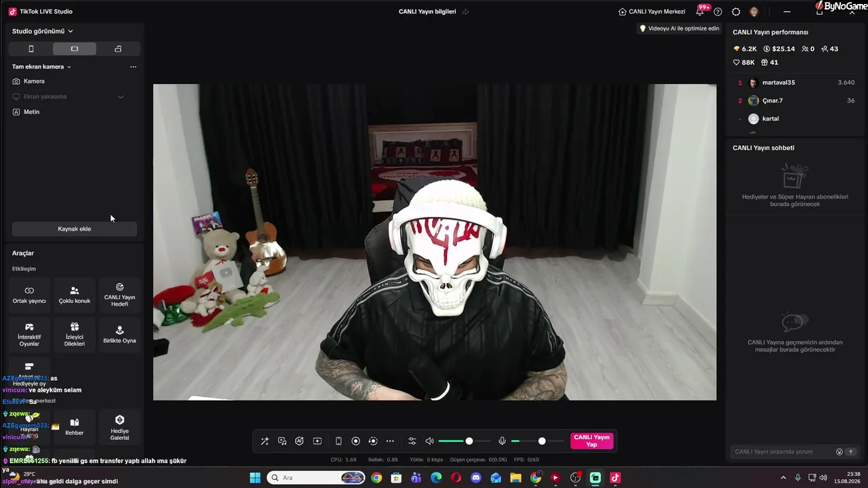Open the notifications bell

700,12
